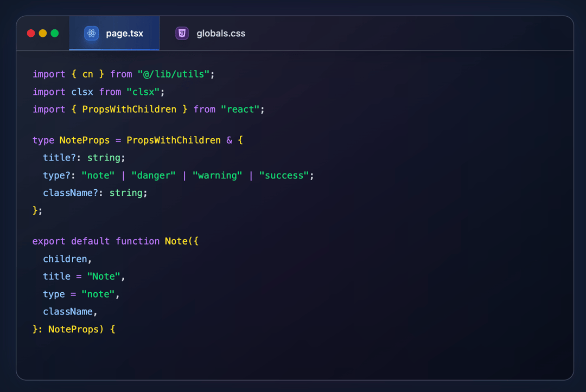
Task: Click the "export default function Note({" line
Action: pos(116,241)
